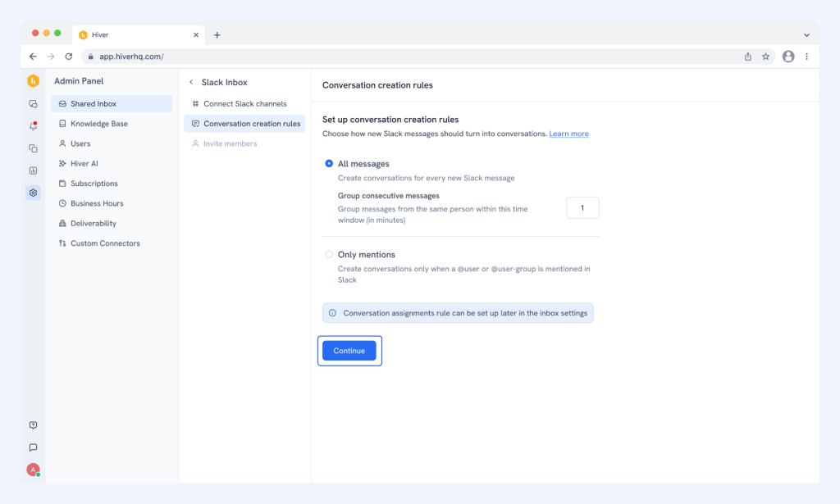Click the Hiver logo in the sidebar

(33, 81)
